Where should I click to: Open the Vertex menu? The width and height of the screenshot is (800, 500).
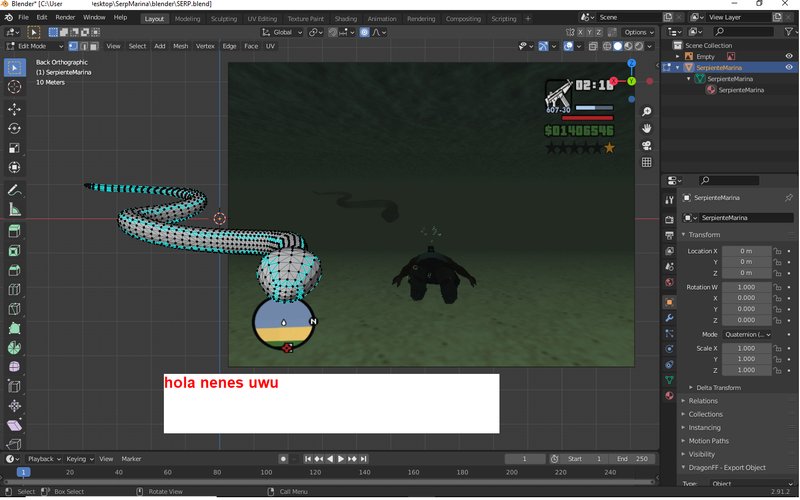(x=205, y=46)
